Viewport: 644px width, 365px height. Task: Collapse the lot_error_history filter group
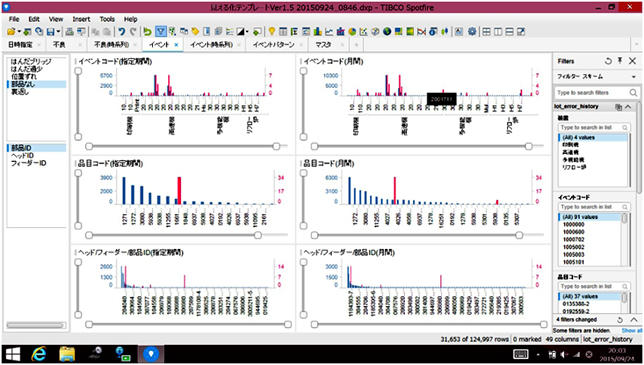point(628,107)
